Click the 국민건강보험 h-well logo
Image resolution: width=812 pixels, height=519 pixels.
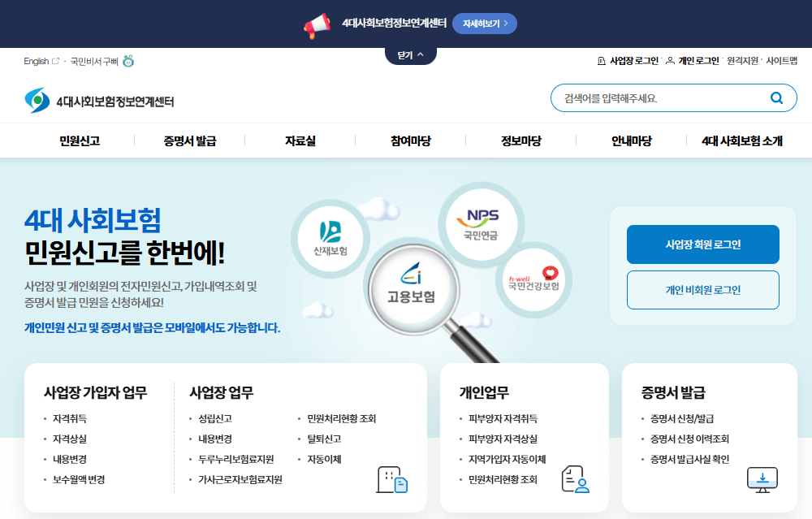click(x=534, y=279)
